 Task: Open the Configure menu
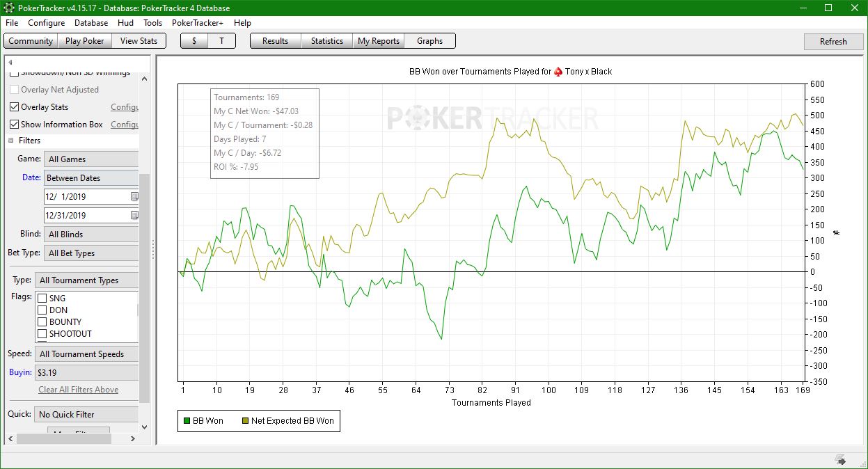(x=47, y=23)
